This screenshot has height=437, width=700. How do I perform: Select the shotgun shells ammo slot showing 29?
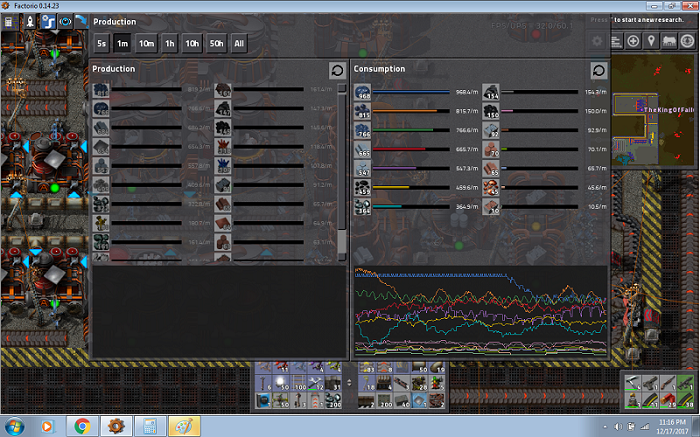tap(667, 400)
